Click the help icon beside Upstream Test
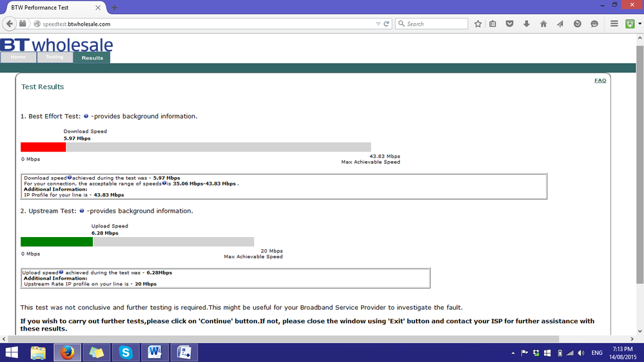Viewport: 644px width, 362px height. pos(82,211)
